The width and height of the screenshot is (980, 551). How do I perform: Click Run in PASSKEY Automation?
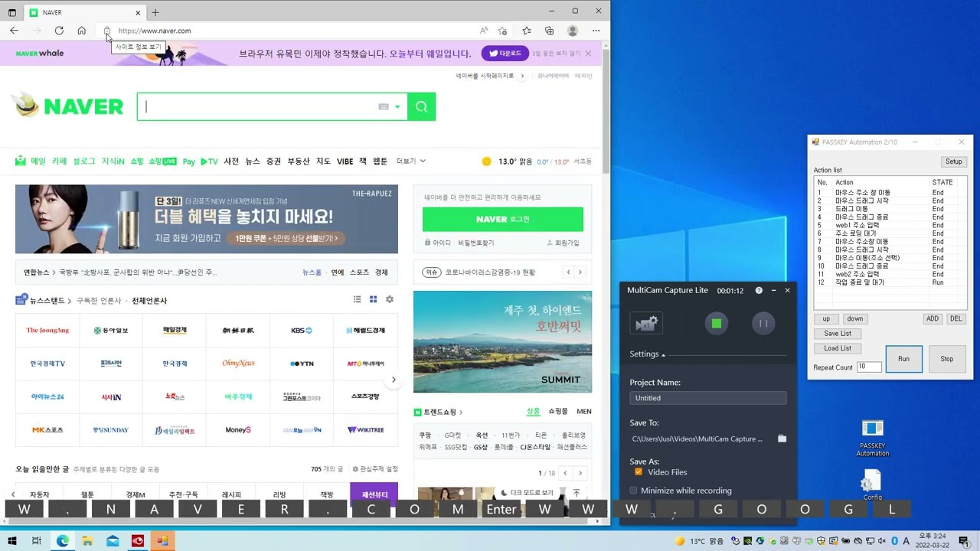coord(903,359)
